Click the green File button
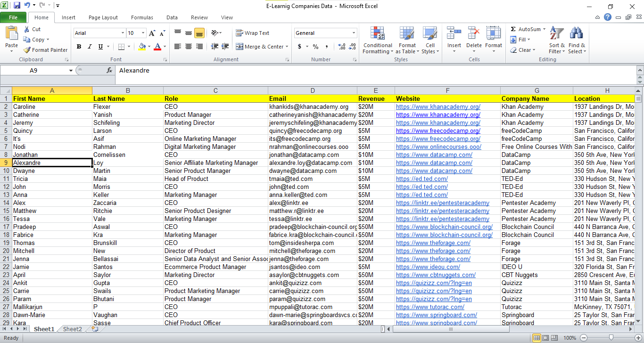The image size is (644, 343). (x=13, y=17)
